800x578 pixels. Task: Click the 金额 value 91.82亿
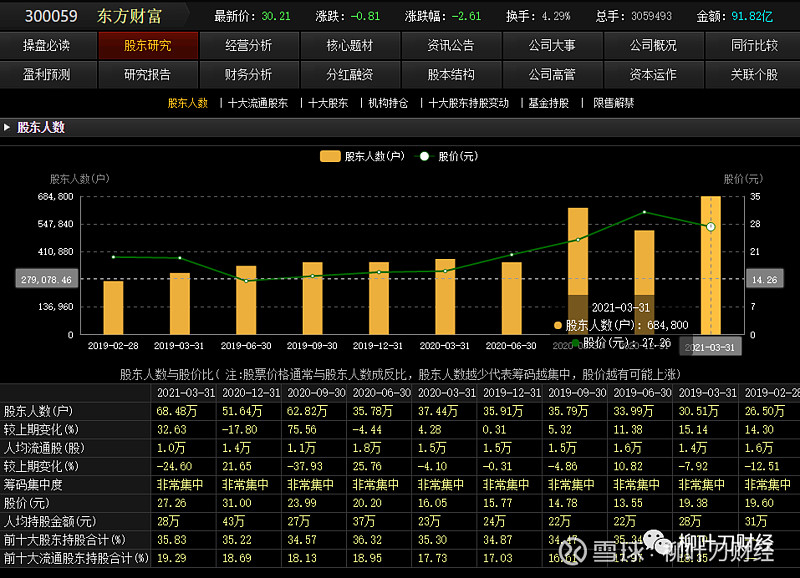[x=752, y=16]
